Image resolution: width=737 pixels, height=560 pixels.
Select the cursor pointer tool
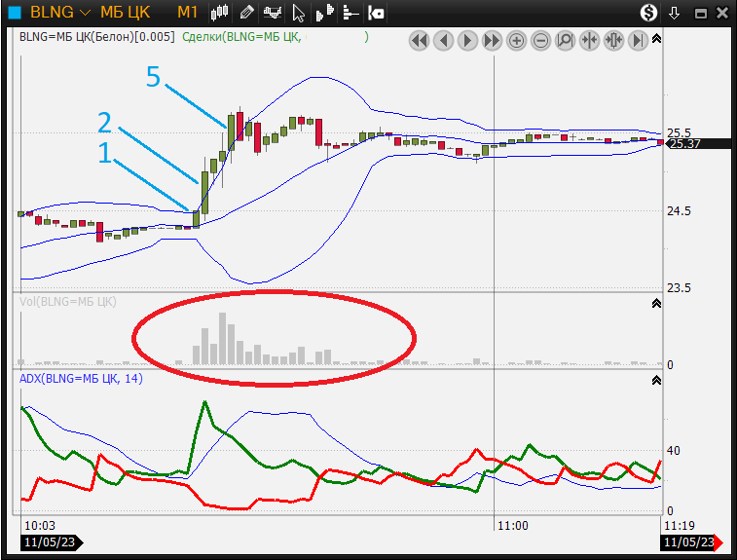(298, 13)
